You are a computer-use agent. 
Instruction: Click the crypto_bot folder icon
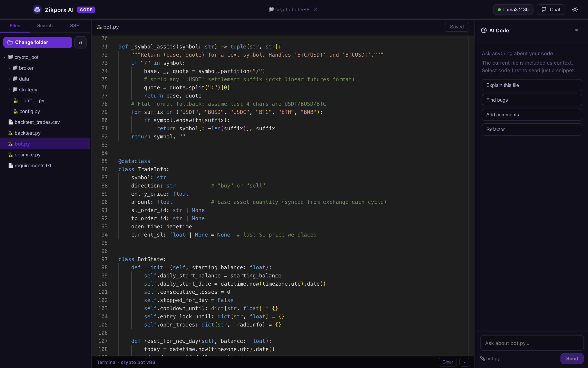coord(11,57)
